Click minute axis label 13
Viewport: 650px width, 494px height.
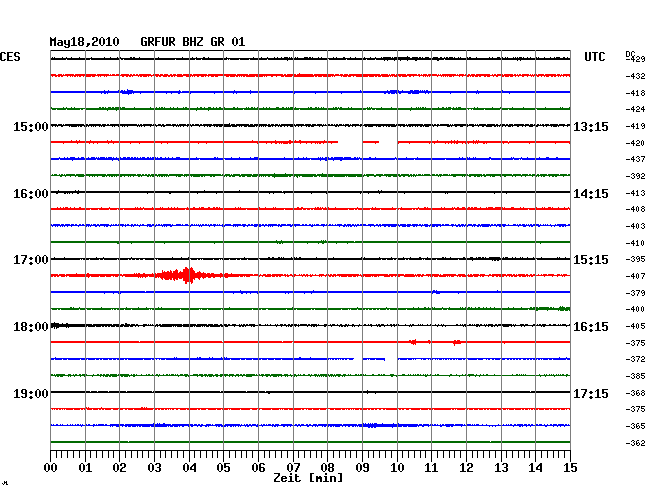[501, 467]
